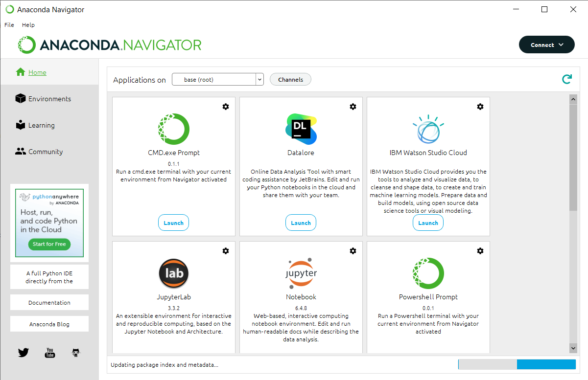The height and width of the screenshot is (380, 588).
Task: Click Anaconda icon in window title bar
Action: (10, 9)
